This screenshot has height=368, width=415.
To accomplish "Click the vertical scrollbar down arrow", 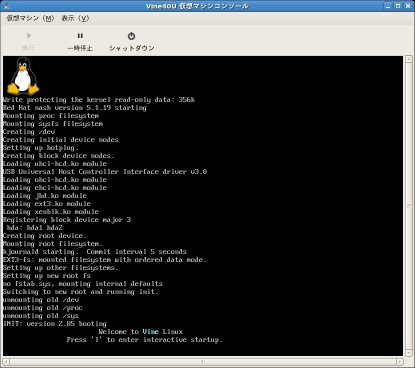I will click(409, 353).
